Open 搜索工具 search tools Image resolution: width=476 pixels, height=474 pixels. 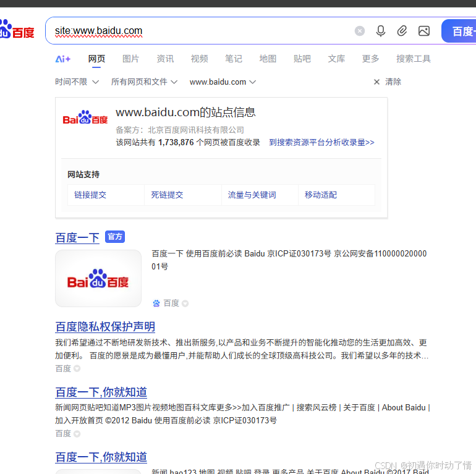[x=414, y=59]
